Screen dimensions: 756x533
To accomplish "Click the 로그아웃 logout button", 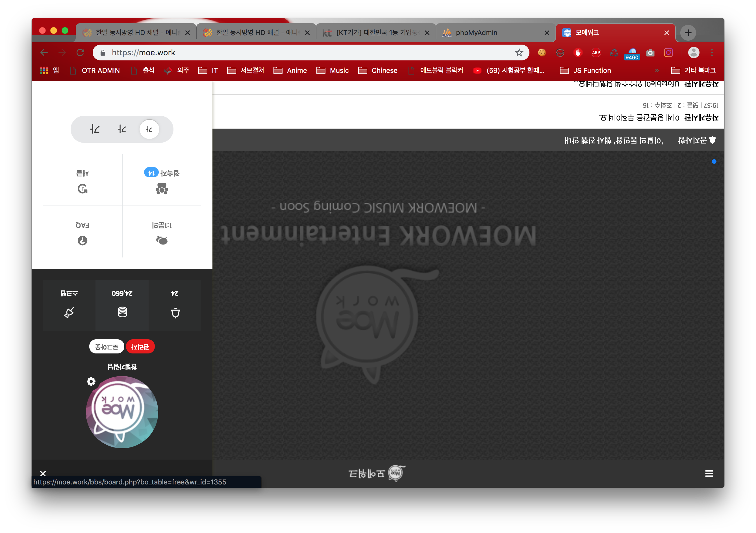I will 107,347.
